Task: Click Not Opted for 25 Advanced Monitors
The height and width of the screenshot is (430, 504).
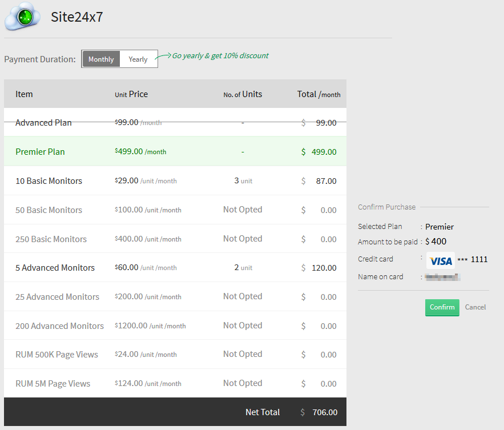Action: pos(243,296)
